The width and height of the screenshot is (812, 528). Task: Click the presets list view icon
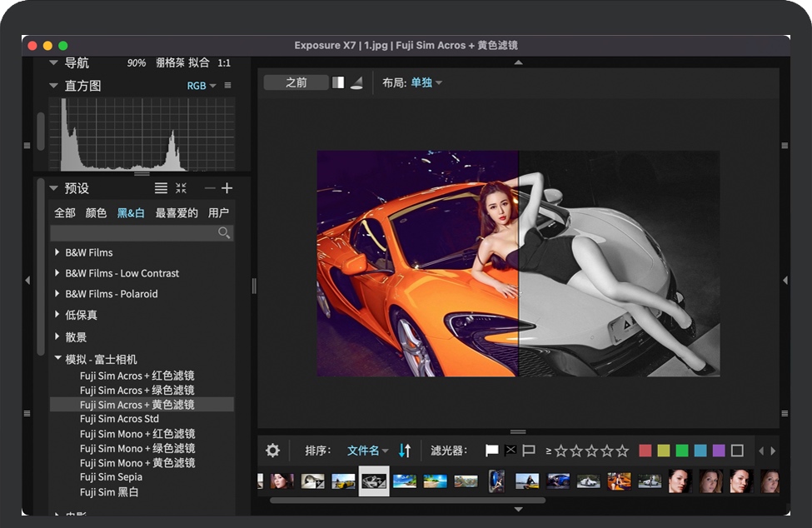click(x=161, y=188)
